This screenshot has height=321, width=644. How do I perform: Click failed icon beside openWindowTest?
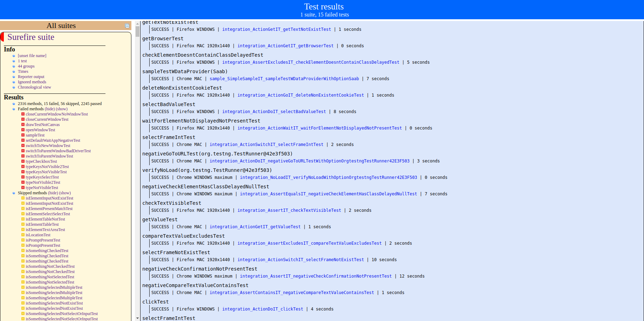23,130
